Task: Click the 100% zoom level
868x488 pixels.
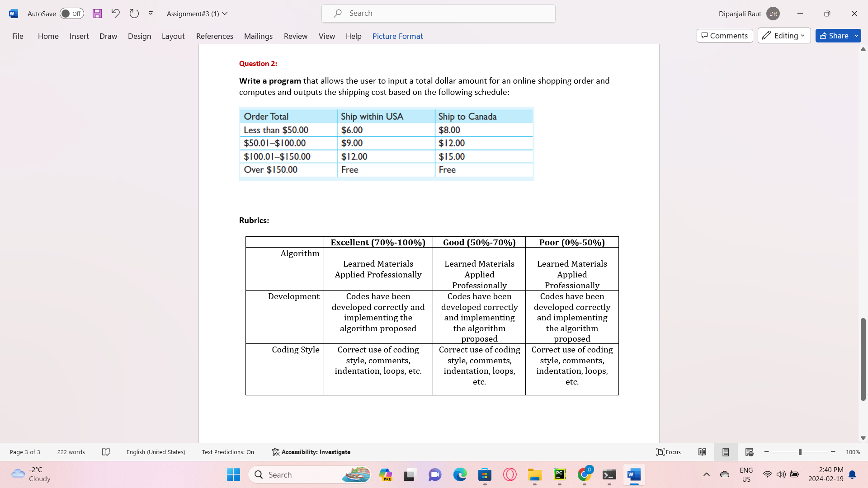Action: (x=853, y=452)
